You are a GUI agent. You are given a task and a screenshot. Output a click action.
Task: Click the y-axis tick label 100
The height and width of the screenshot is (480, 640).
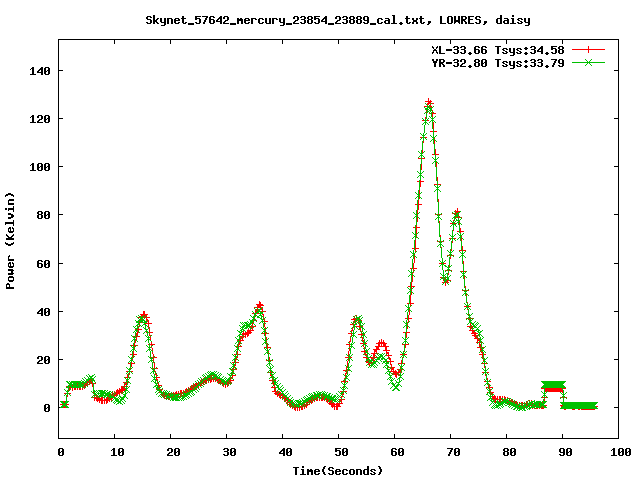click(x=40, y=167)
